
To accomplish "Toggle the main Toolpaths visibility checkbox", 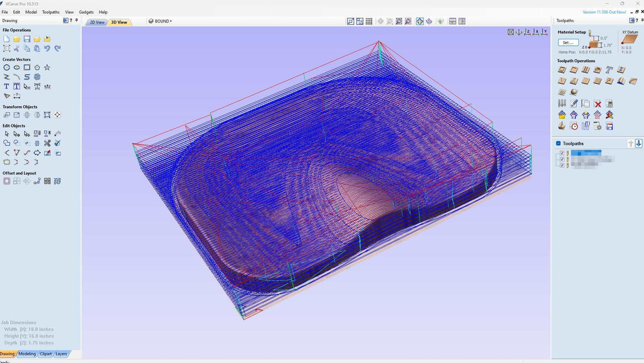I will [558, 143].
